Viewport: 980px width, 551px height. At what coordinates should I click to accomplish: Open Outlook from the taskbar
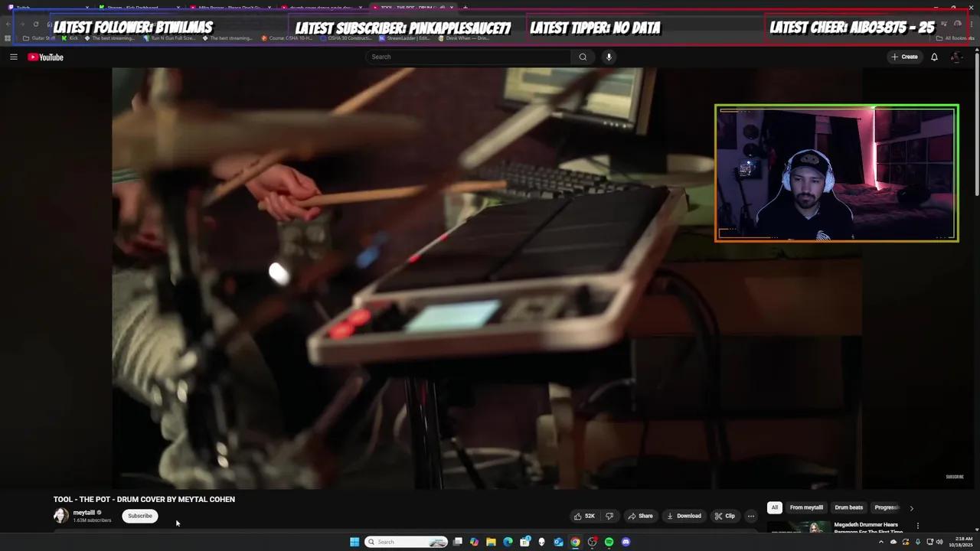[558, 542]
